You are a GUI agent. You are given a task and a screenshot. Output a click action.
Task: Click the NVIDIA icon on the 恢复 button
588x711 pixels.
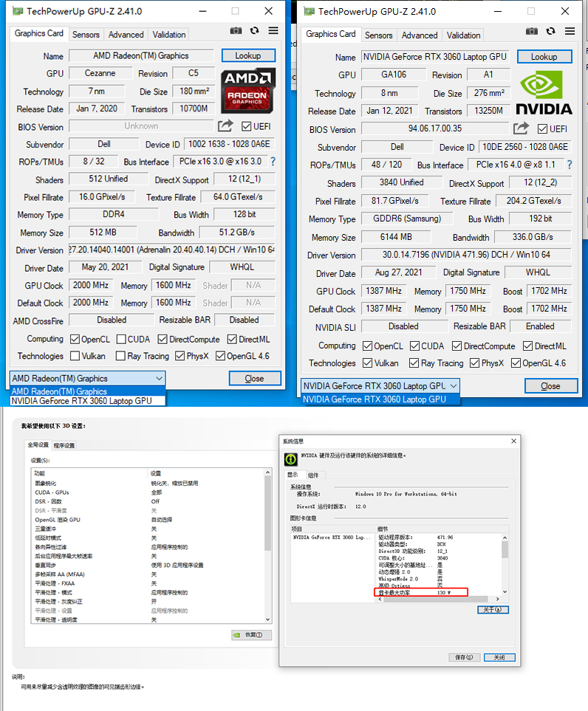236,635
